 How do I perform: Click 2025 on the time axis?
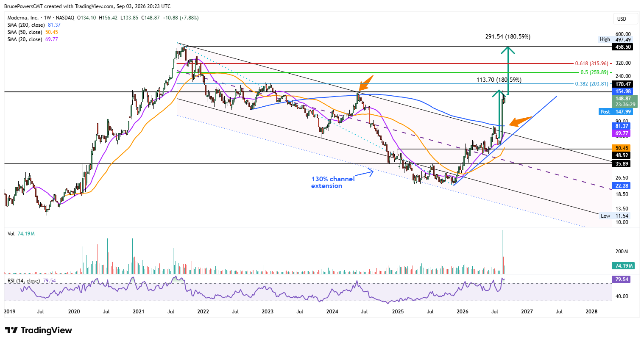click(398, 312)
